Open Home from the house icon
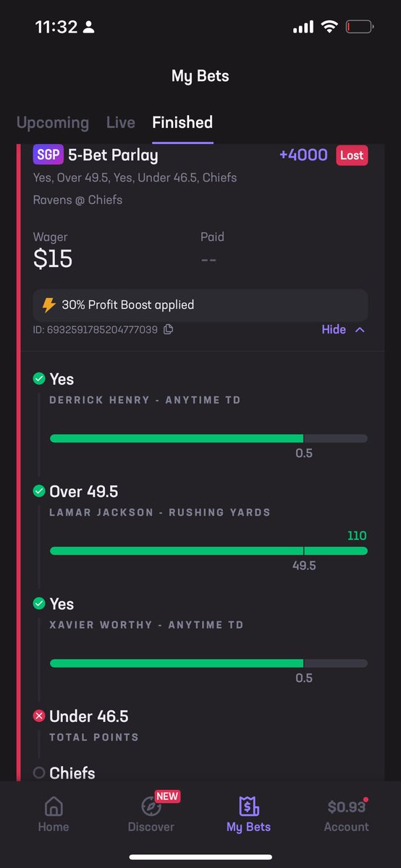The height and width of the screenshot is (868, 401). pyautogui.click(x=54, y=806)
